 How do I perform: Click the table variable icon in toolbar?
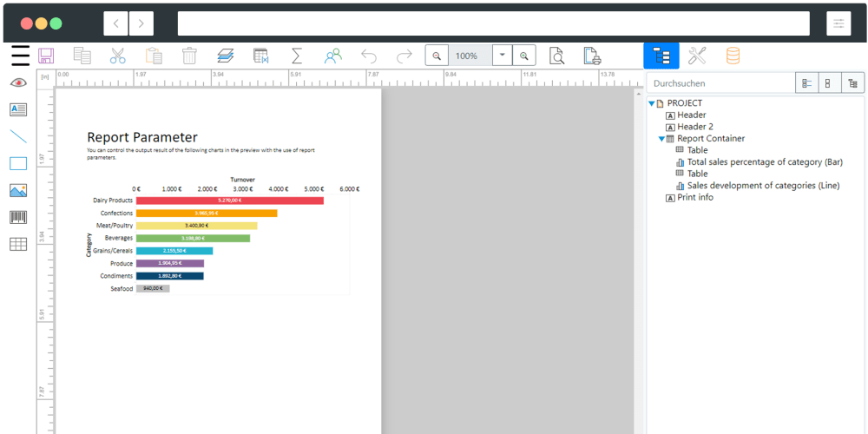260,56
